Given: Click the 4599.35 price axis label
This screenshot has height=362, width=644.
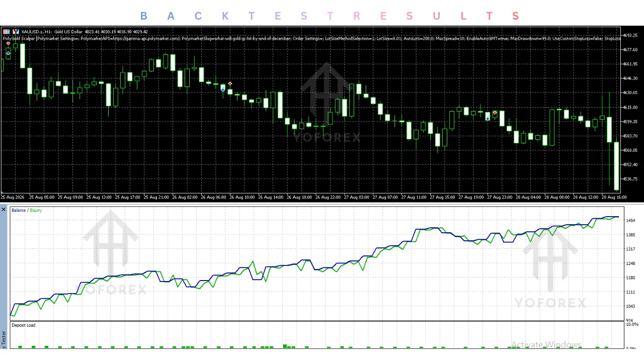Looking at the screenshot, I should coord(631,122).
